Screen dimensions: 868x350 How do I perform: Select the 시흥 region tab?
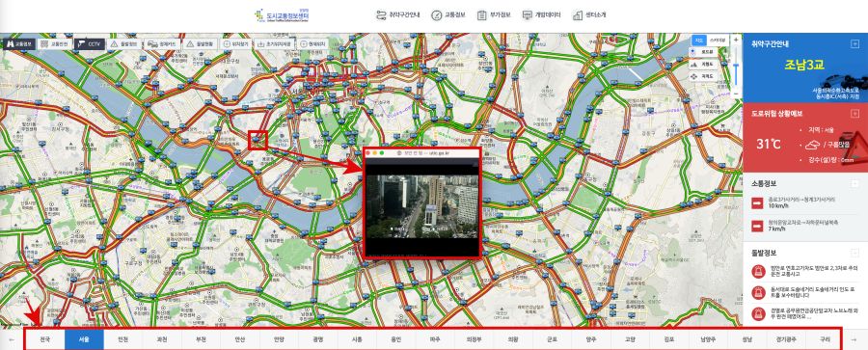357,339
